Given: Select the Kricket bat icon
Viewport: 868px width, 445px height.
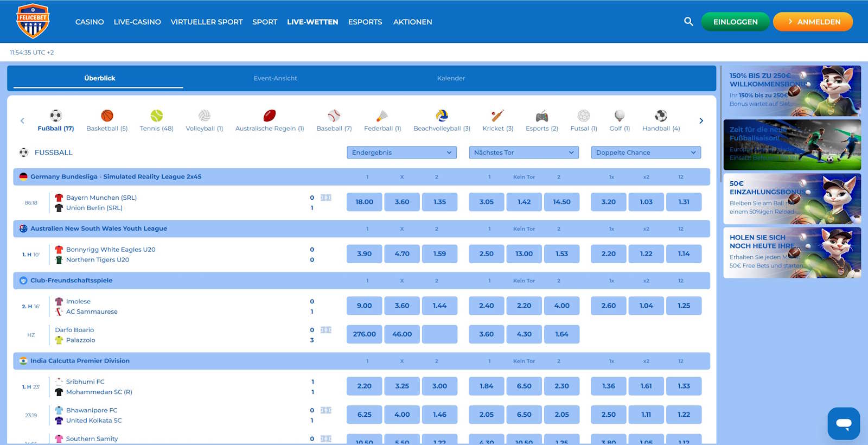Looking at the screenshot, I should [x=497, y=116].
